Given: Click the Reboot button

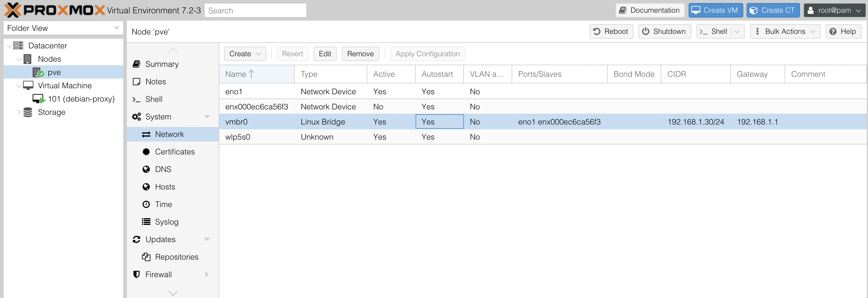Looking at the screenshot, I should tap(611, 31).
